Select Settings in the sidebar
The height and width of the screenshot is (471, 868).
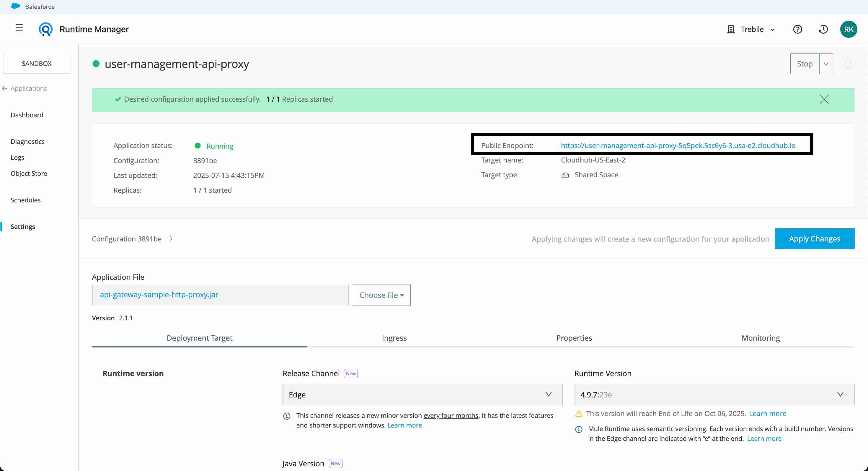coord(23,227)
